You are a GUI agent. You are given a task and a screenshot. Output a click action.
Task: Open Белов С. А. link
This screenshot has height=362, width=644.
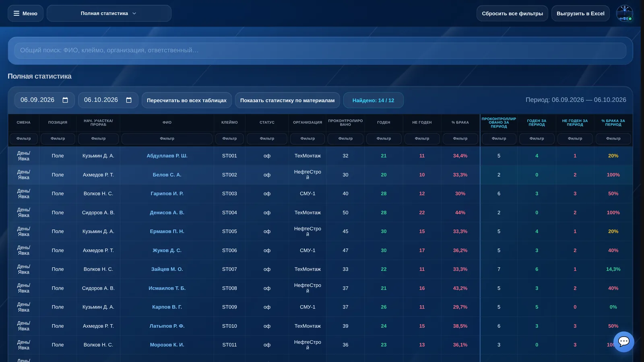[167, 175]
